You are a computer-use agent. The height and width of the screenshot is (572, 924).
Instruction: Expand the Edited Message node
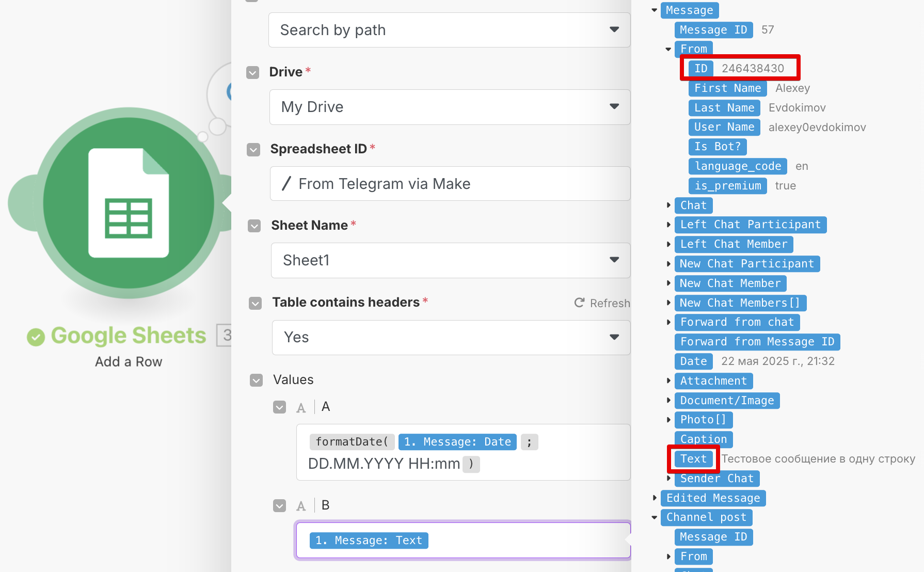[x=655, y=498]
